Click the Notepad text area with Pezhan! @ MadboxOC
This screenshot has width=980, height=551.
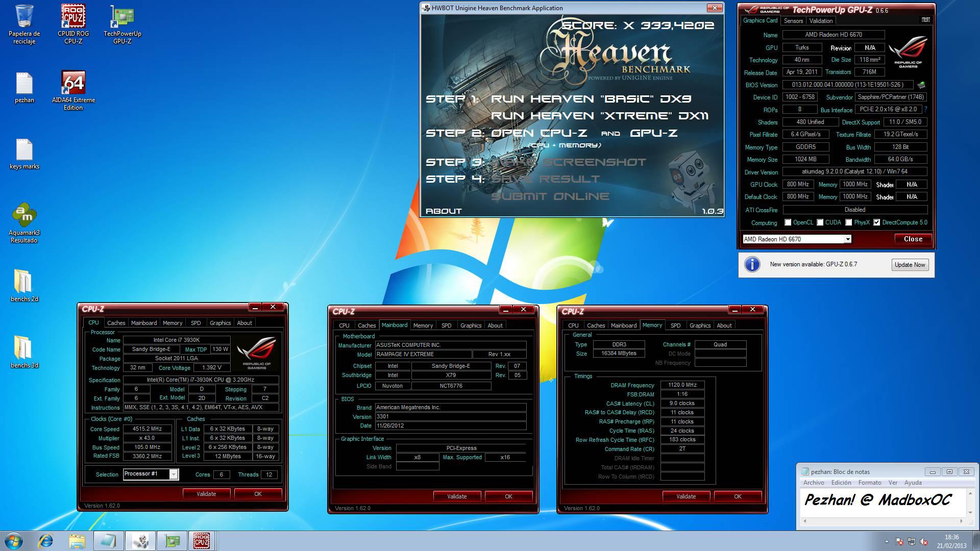(883, 503)
